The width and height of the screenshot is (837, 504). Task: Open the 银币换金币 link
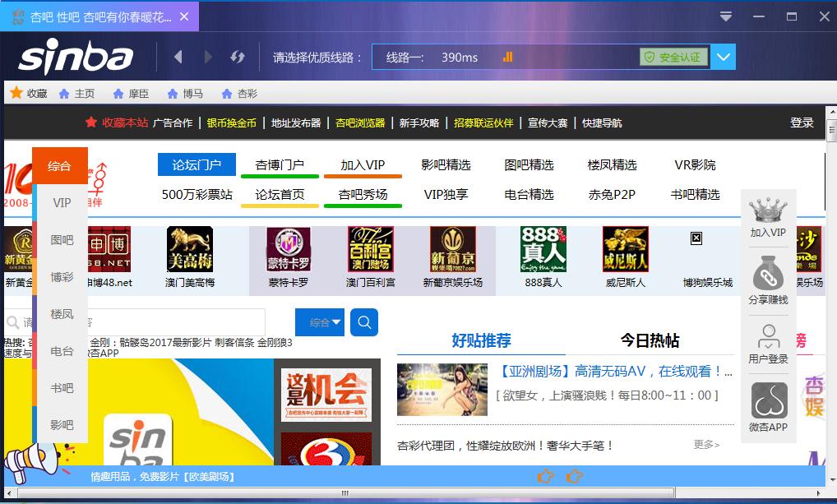pyautogui.click(x=232, y=123)
